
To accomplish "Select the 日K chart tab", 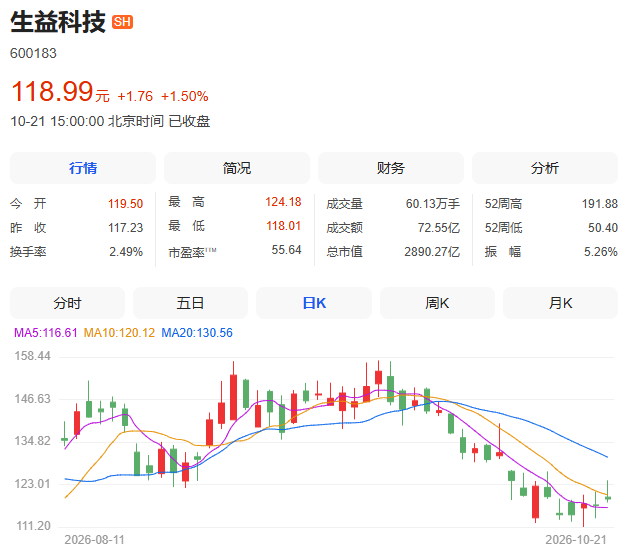I will (x=314, y=303).
